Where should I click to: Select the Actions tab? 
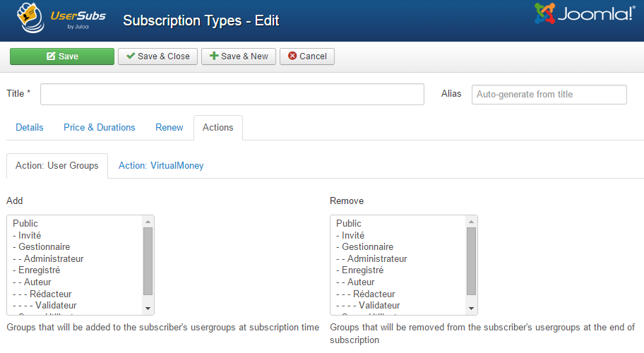point(217,128)
